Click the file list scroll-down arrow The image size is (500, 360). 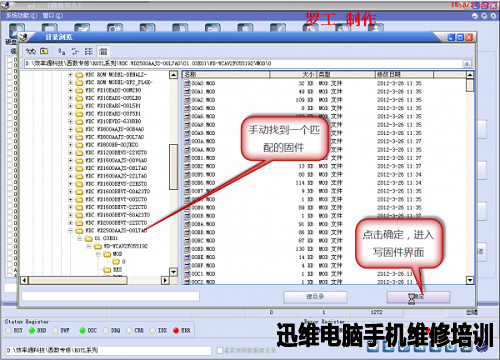point(470,280)
